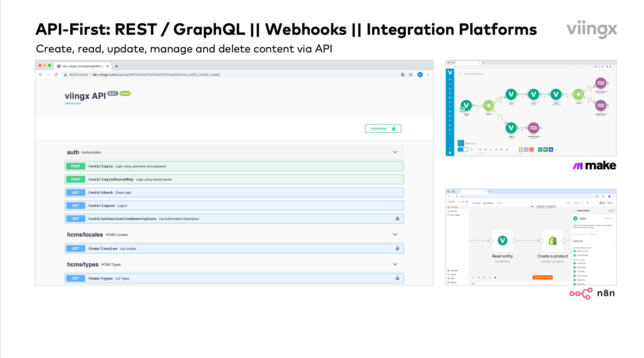The width and height of the screenshot is (644, 358).
Task: Collapse Actions (12) section in n8n
Action: coord(613,241)
